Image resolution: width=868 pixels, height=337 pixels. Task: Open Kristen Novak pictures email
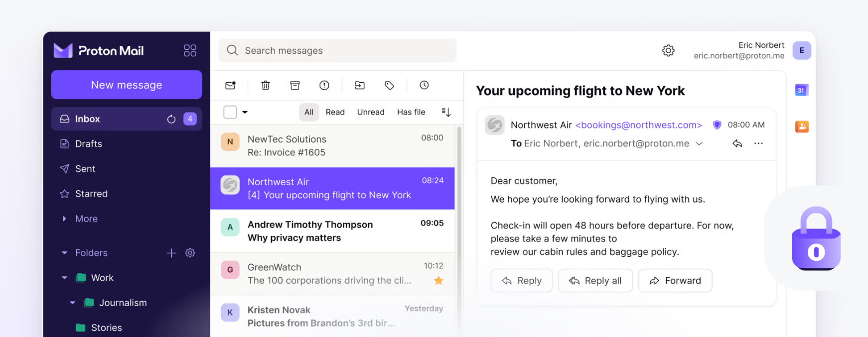[332, 316]
